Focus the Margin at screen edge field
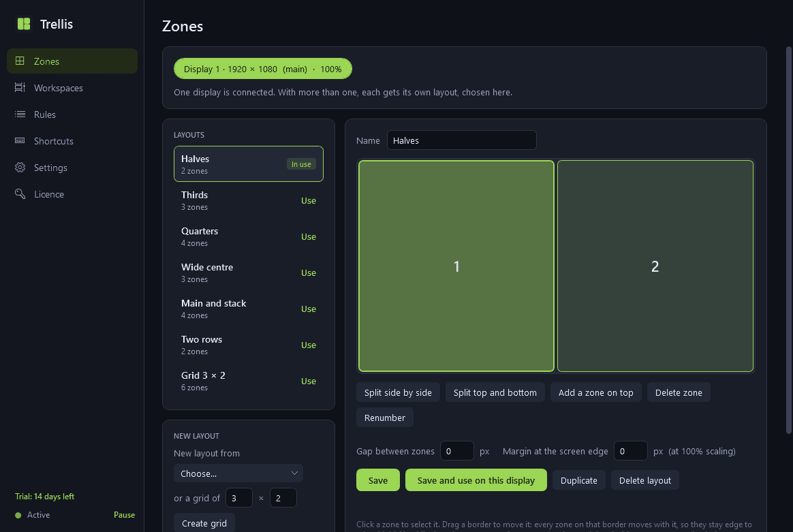The image size is (793, 532). coord(631,451)
